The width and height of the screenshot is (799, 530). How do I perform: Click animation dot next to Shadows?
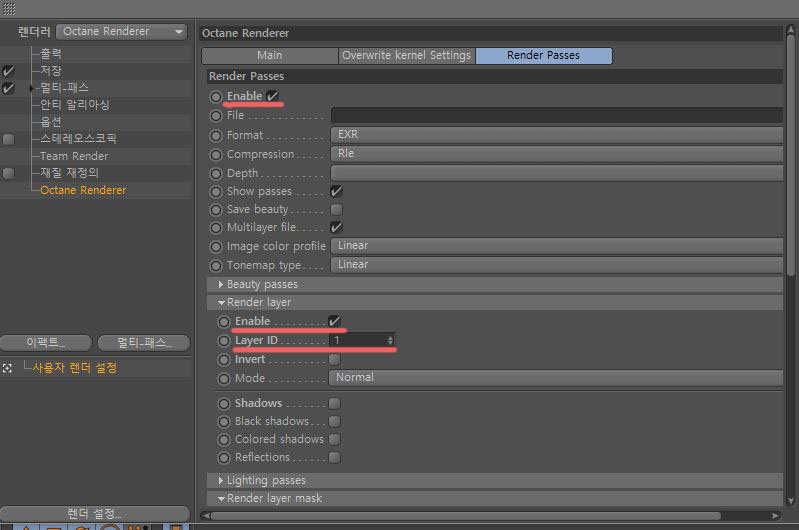coord(224,404)
